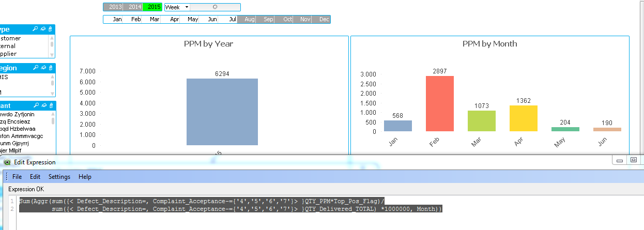Click the Type list box scrollbar
The width and height of the screenshot is (644, 230).
(52, 46)
